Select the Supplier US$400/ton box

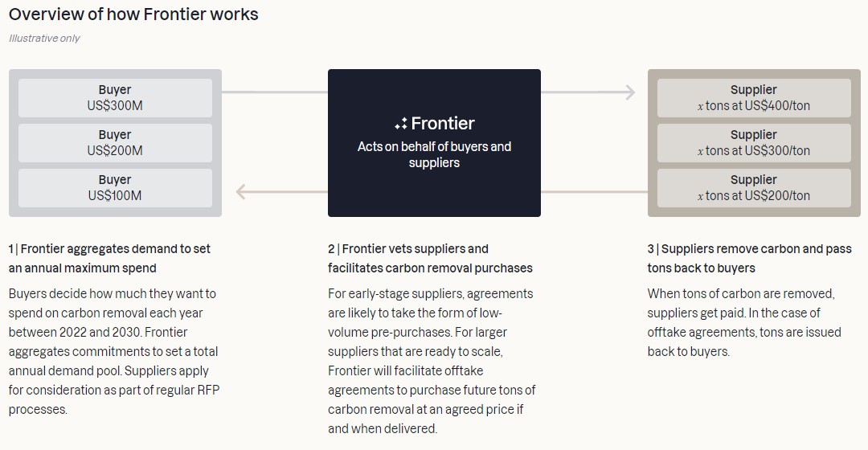(x=754, y=98)
